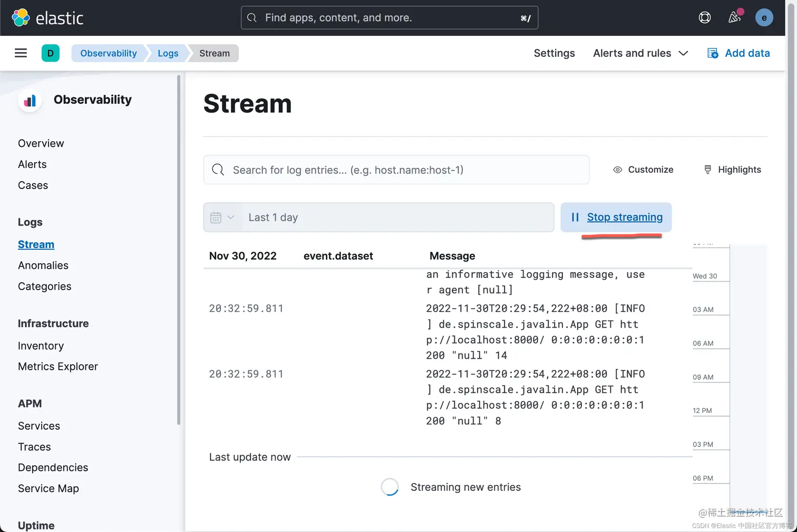Click the eye icon beside Customize
Viewport: 797px width, 532px height.
tap(617, 170)
